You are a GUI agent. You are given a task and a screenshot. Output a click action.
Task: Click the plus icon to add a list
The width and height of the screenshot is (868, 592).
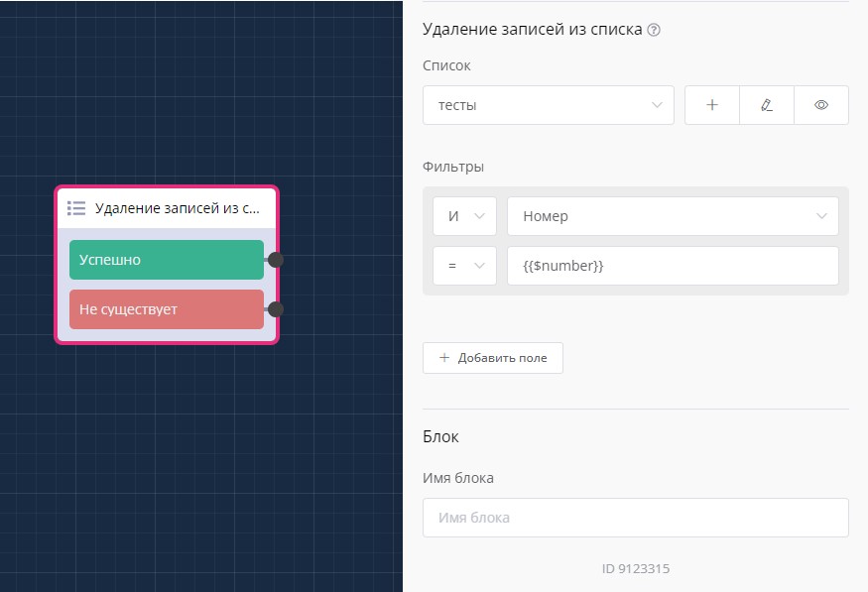coord(711,105)
